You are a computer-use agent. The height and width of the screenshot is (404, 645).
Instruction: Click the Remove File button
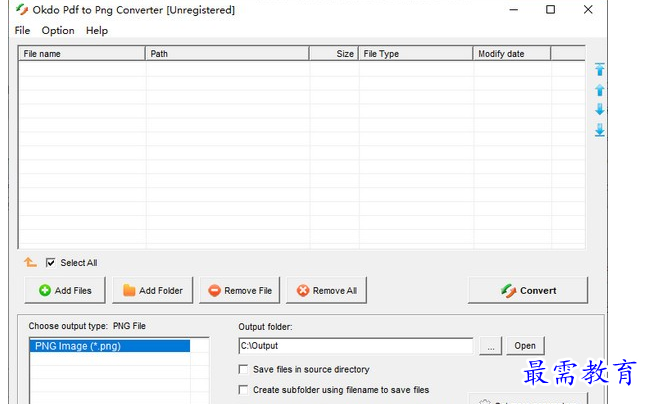pyautogui.click(x=240, y=290)
